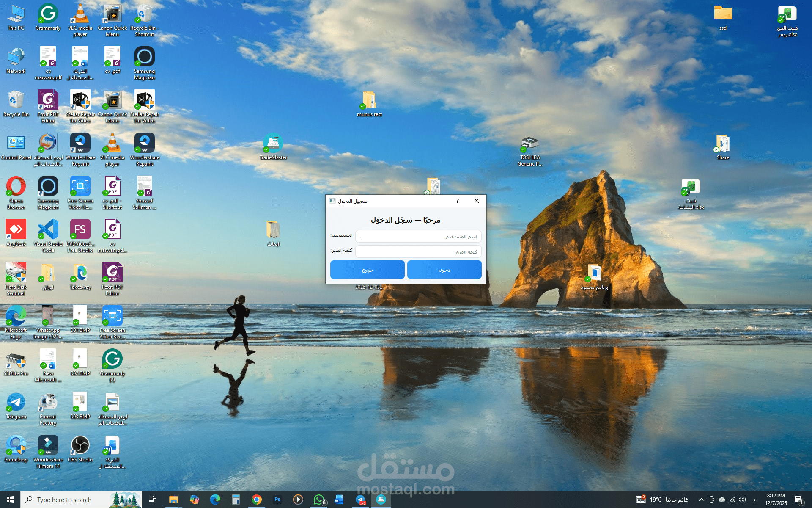The height and width of the screenshot is (508, 812).
Task: Expand the hidden system tray icons
Action: pos(701,500)
